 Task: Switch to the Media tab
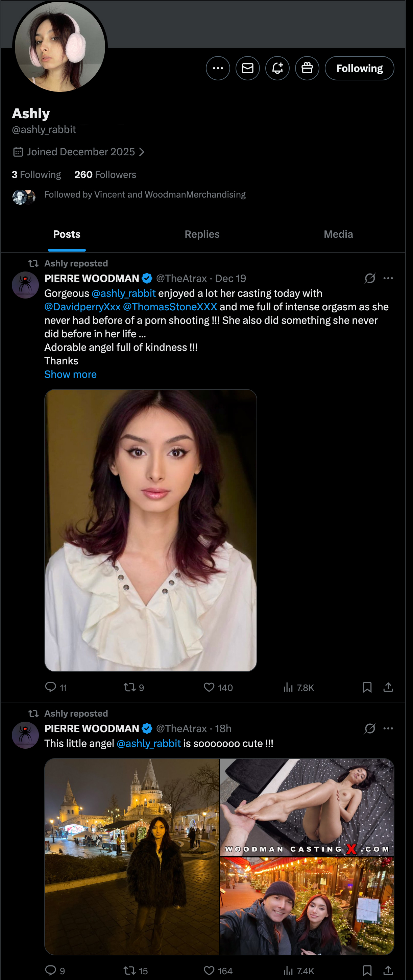[338, 234]
